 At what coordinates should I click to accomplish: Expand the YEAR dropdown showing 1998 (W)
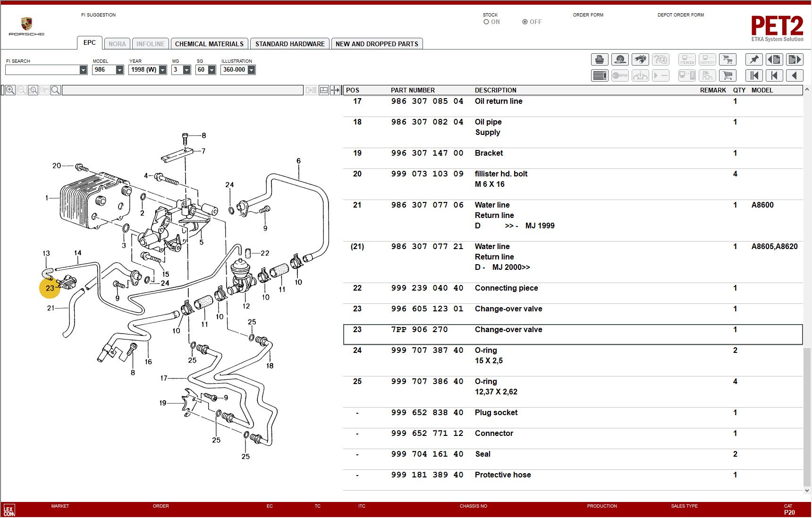pyautogui.click(x=162, y=70)
